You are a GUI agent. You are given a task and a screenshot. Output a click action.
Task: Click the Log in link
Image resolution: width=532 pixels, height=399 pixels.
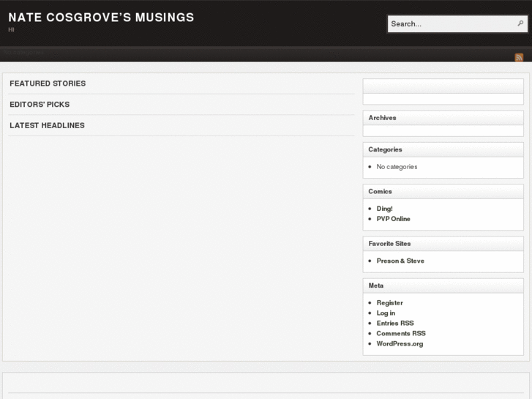tap(386, 313)
